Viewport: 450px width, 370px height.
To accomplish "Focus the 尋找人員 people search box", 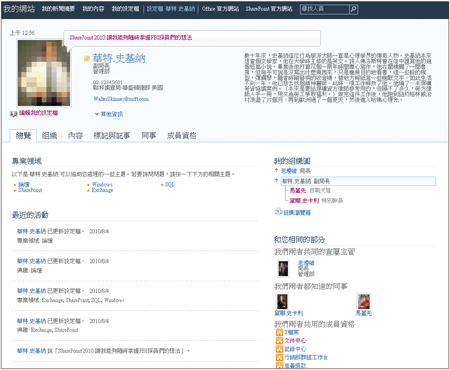I will [324, 9].
